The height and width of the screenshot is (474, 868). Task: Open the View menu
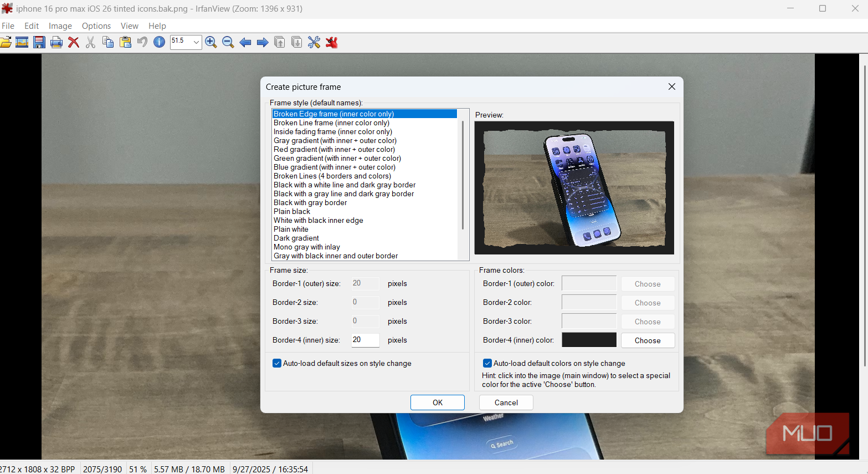130,26
